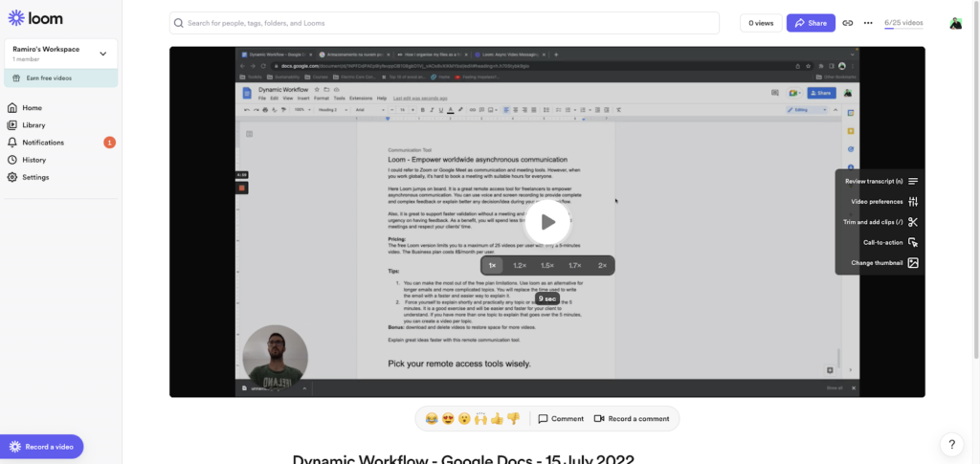
Task: Focus the search for Looms field
Action: pos(444,23)
